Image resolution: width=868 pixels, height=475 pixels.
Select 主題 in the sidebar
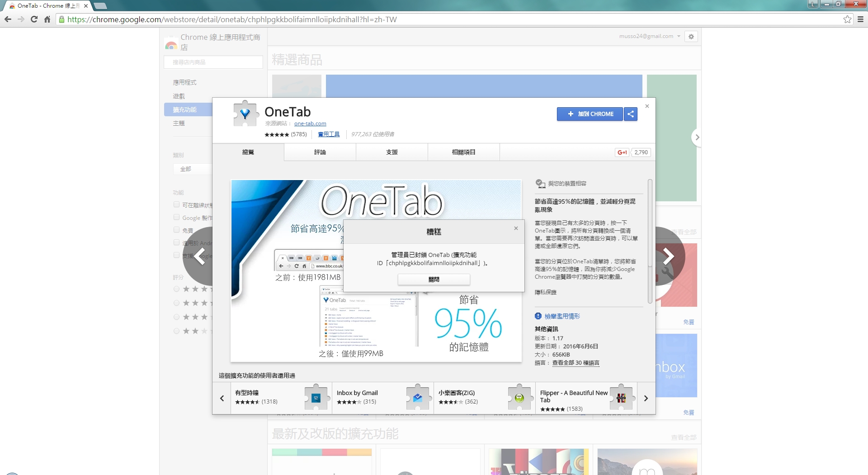click(x=179, y=123)
